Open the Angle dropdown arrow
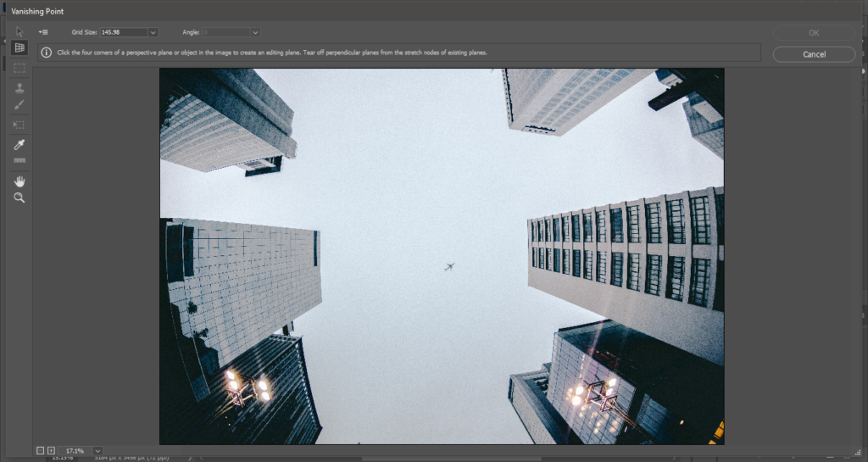 tap(255, 32)
